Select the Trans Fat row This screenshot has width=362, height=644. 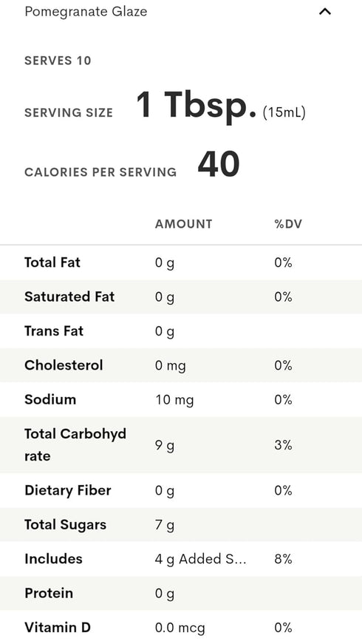pyautogui.click(x=181, y=331)
